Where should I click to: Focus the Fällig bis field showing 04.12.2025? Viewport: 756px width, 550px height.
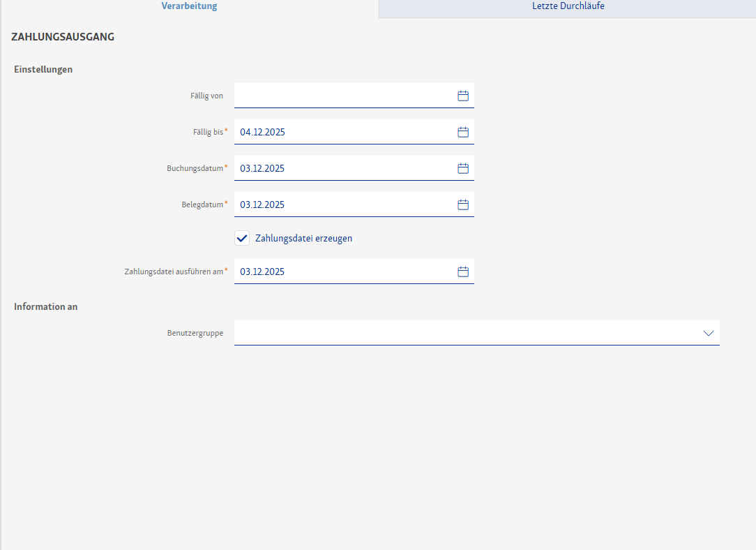coord(342,132)
